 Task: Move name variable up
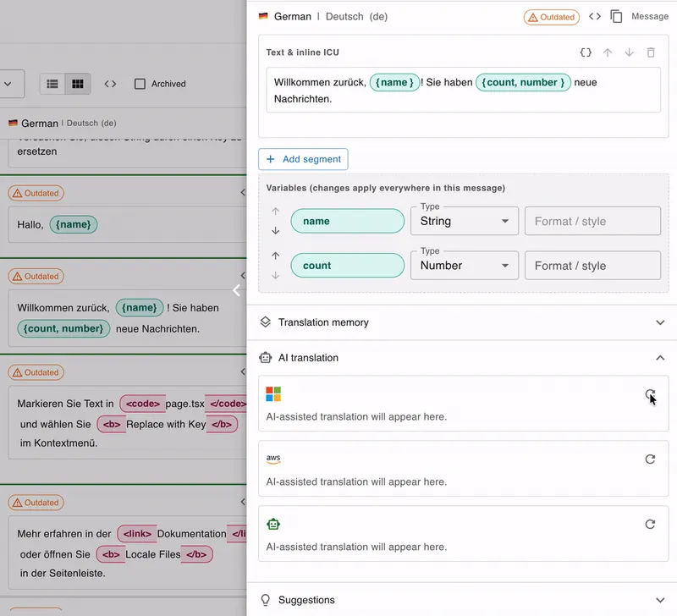pyautogui.click(x=276, y=212)
